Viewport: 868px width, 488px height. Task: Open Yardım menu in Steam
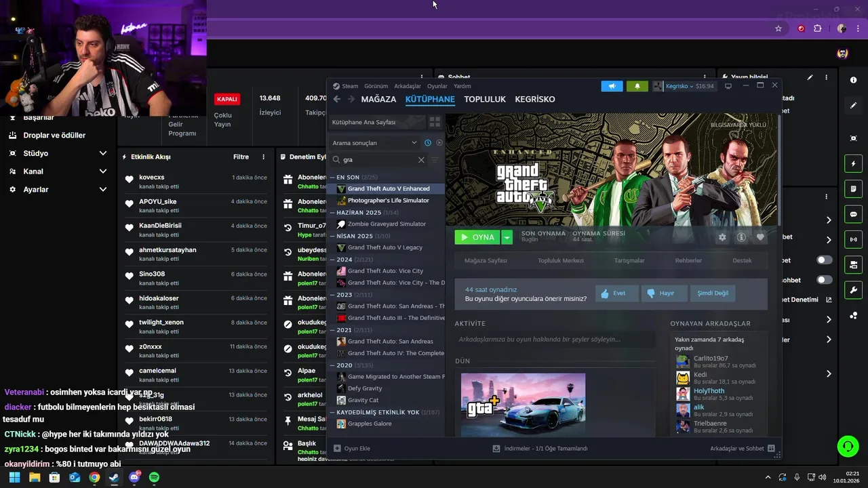click(462, 86)
